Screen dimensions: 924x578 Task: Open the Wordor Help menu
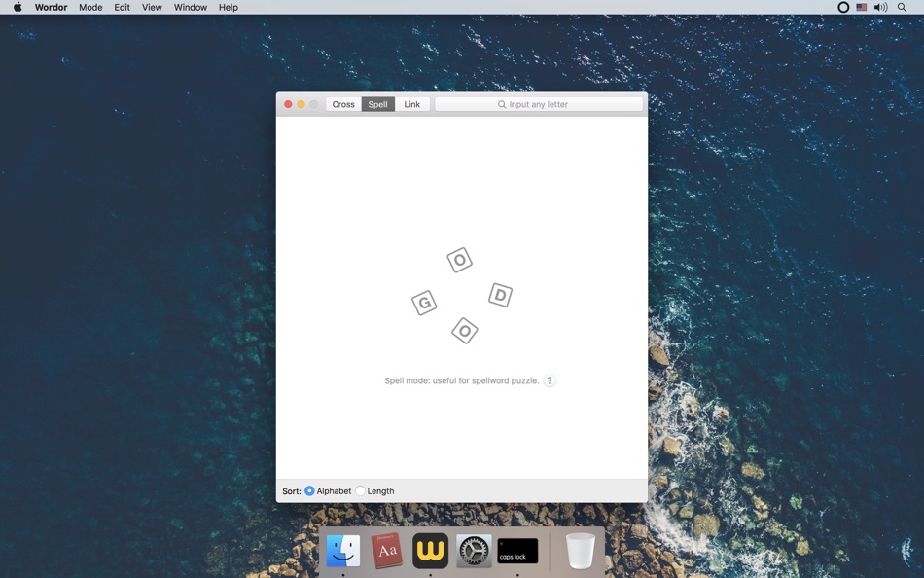[x=228, y=7]
